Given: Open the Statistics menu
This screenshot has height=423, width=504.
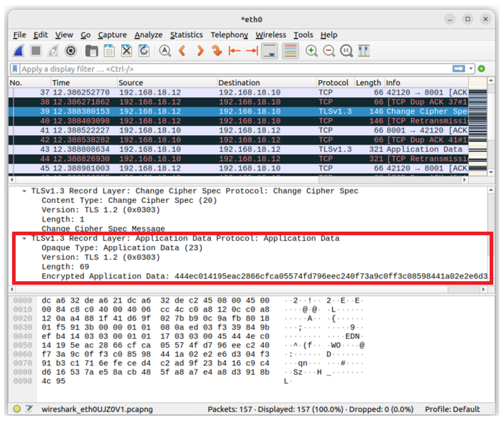Looking at the screenshot, I should 186,35.
